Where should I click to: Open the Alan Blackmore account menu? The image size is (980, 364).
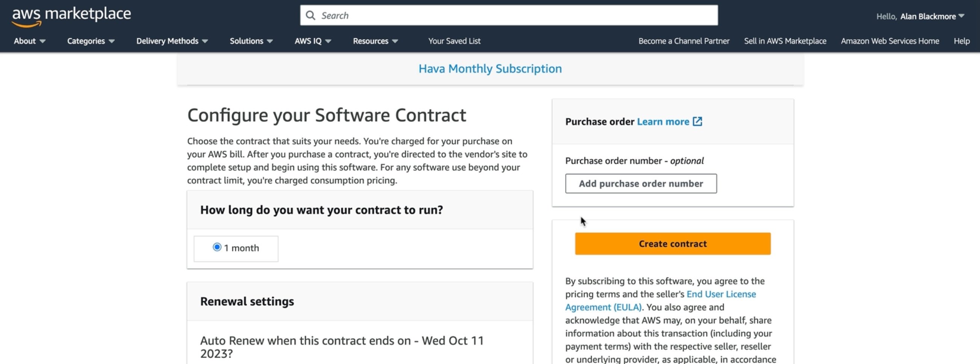(932, 17)
